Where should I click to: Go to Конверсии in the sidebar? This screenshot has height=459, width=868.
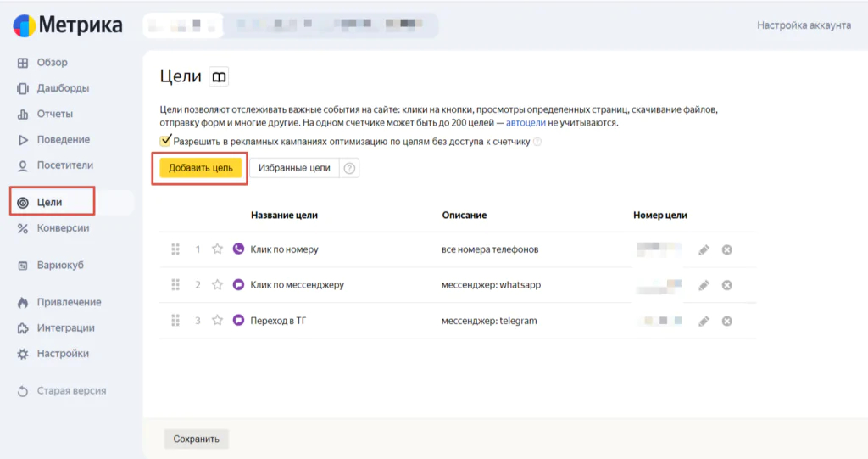[63, 228]
